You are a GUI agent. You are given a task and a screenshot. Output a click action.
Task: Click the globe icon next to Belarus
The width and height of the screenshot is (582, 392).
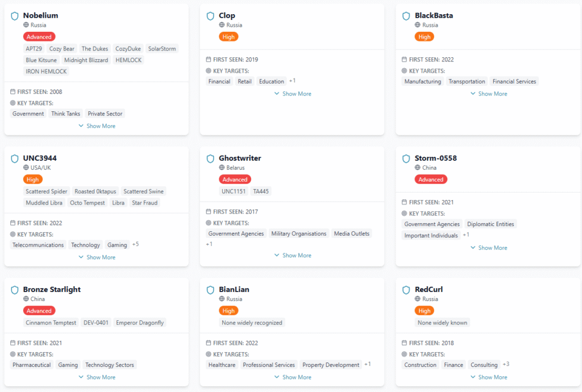click(222, 168)
